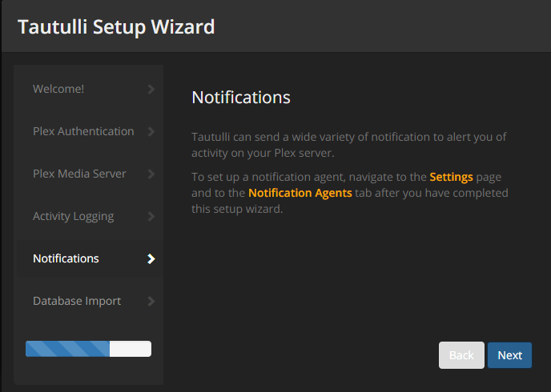This screenshot has width=551, height=392.
Task: Click the Notifications heading in the content pane
Action: [240, 98]
